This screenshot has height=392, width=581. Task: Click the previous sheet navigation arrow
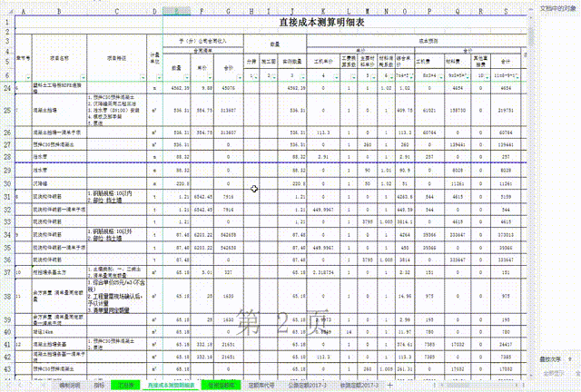pyautogui.click(x=21, y=386)
